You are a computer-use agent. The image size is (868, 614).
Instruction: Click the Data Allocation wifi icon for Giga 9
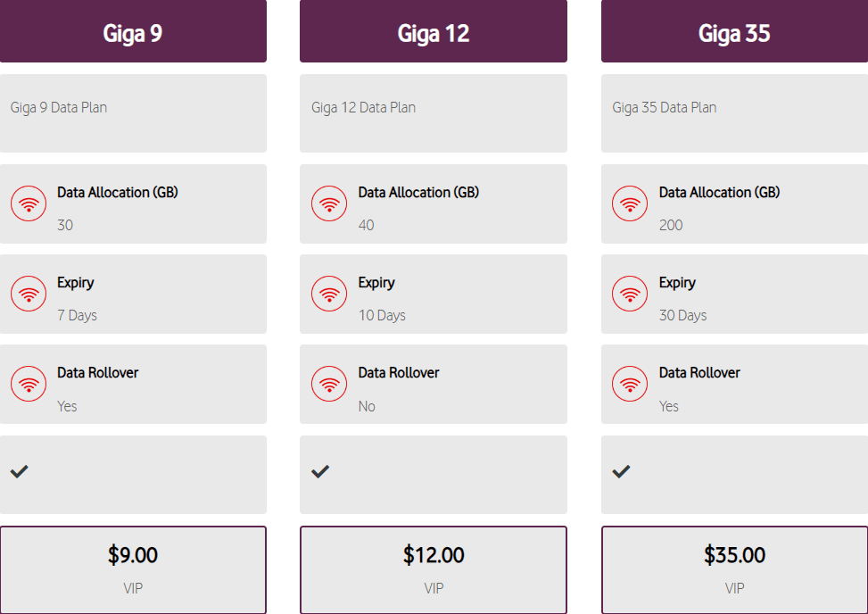[29, 203]
